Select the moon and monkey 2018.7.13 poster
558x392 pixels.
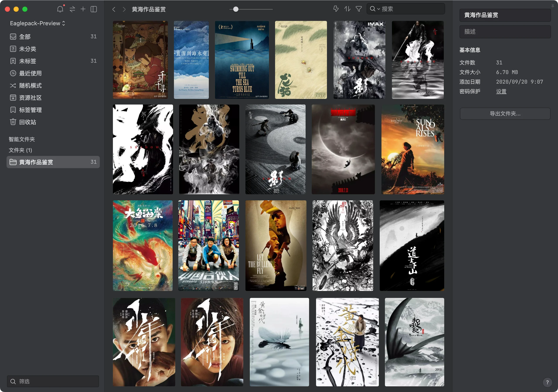[343, 149]
